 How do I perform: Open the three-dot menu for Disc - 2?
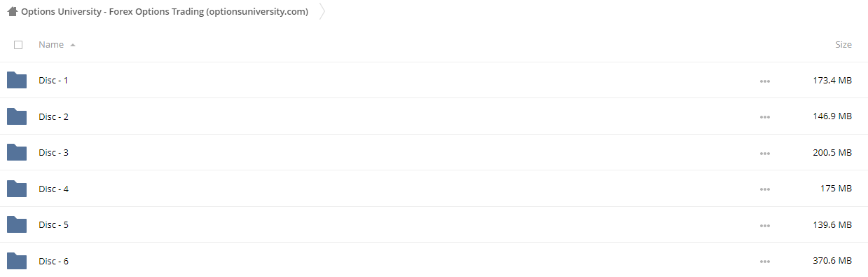(x=764, y=117)
